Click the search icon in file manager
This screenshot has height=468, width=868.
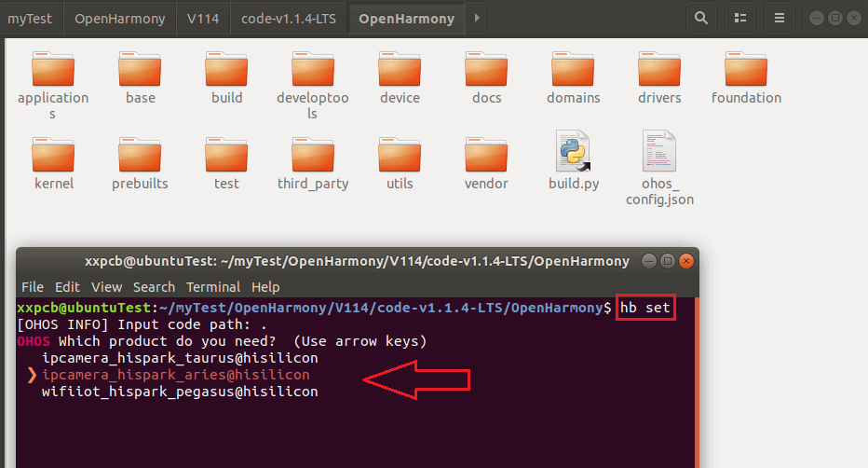pos(700,18)
